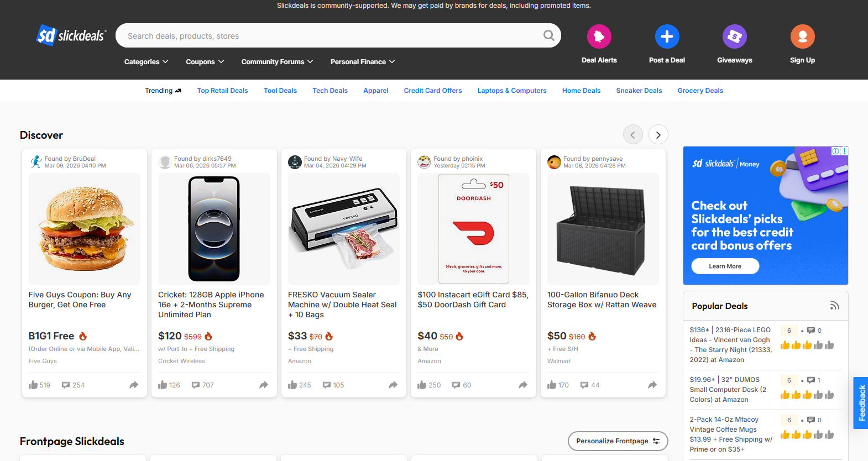
Task: Expand the Categories dropdown
Action: coord(146,62)
